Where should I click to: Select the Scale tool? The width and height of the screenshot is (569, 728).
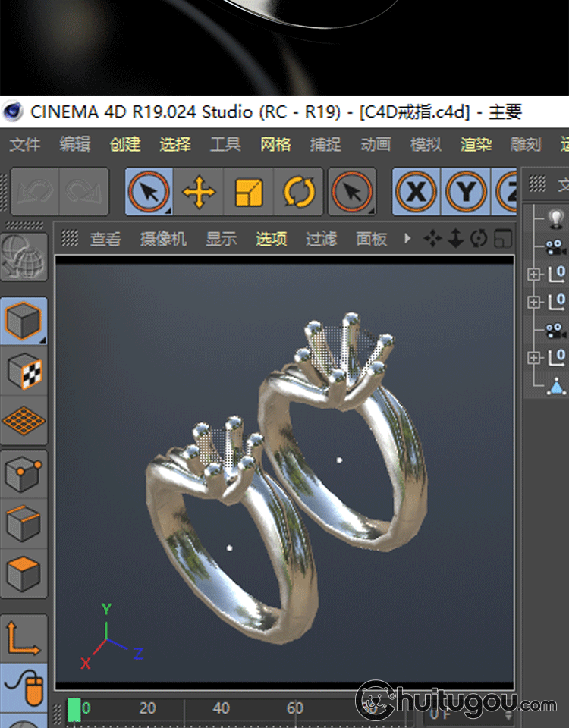coord(249,192)
